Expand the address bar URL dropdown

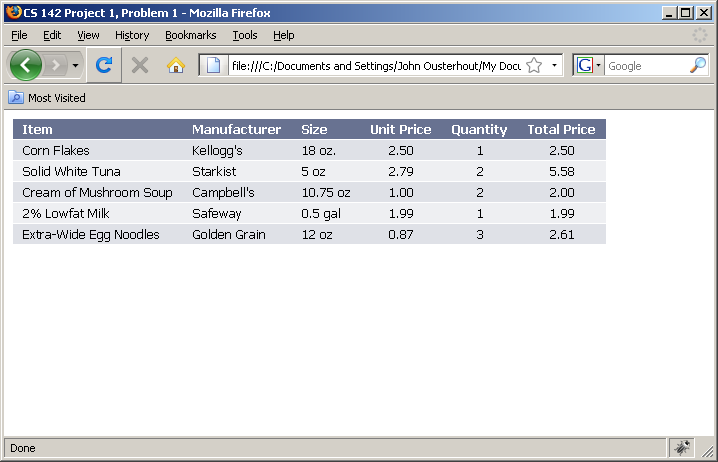(554, 66)
